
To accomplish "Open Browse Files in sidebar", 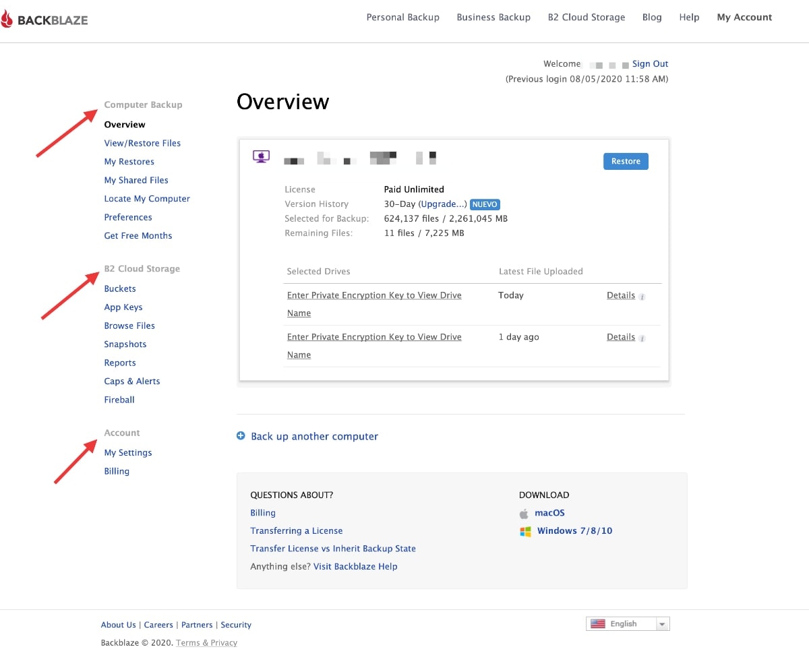I will pyautogui.click(x=129, y=326).
